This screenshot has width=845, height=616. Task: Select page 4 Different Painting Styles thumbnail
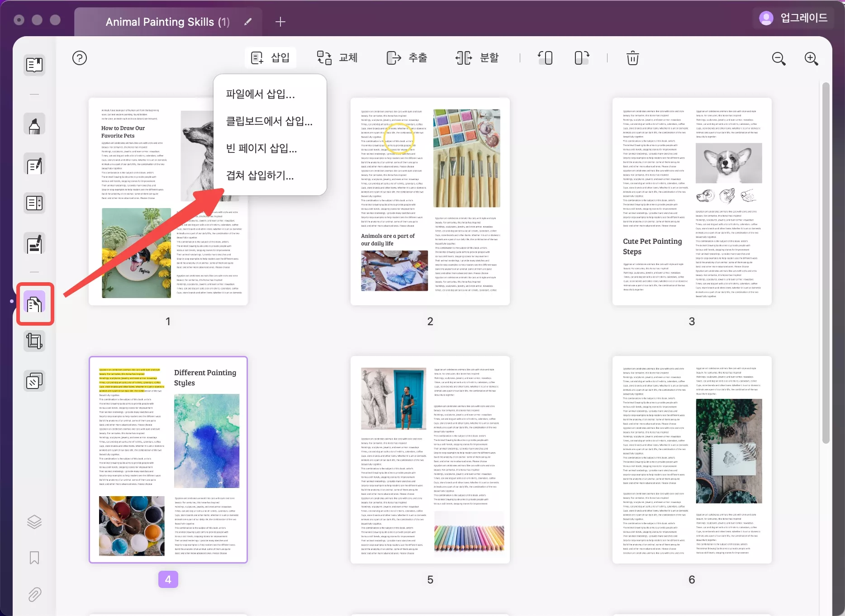[x=168, y=460]
